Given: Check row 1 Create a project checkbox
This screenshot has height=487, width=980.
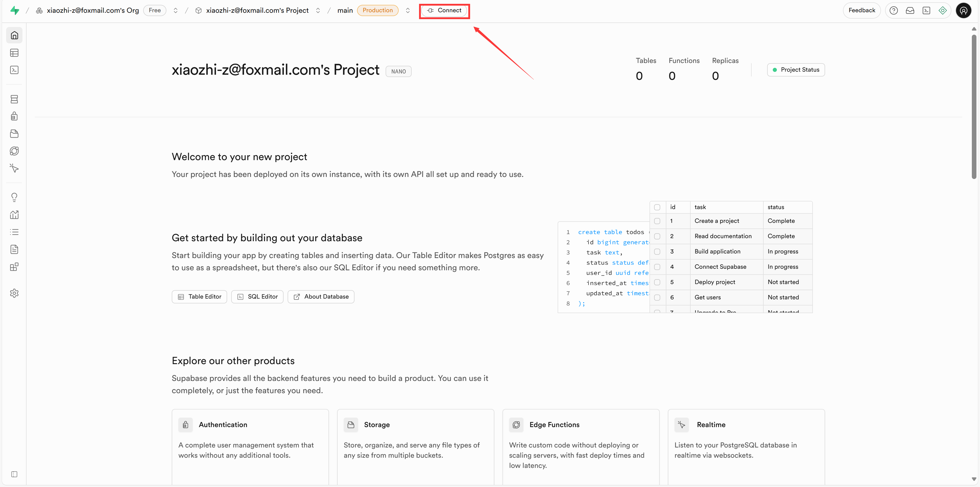Looking at the screenshot, I should tap(657, 221).
